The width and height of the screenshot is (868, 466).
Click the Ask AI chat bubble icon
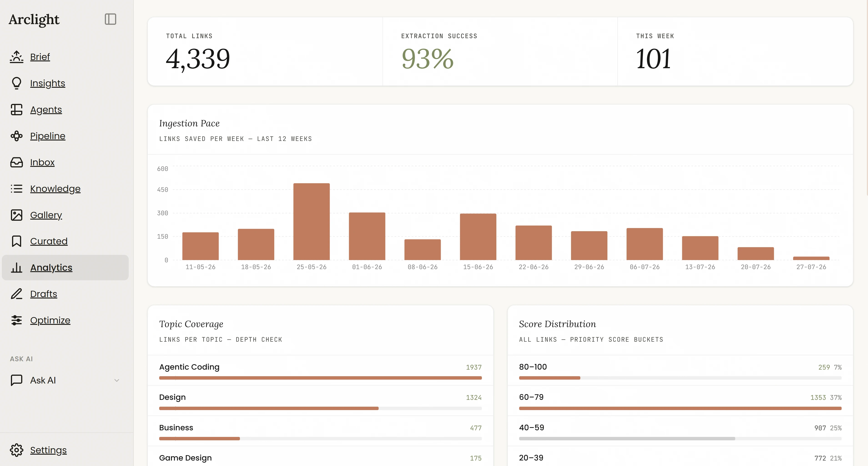17,380
